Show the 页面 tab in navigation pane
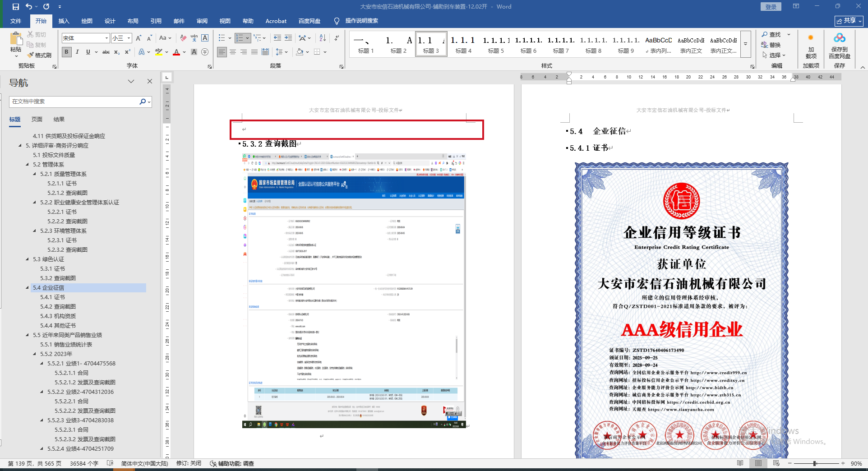Viewport: 868px width, 471px height. click(x=37, y=120)
